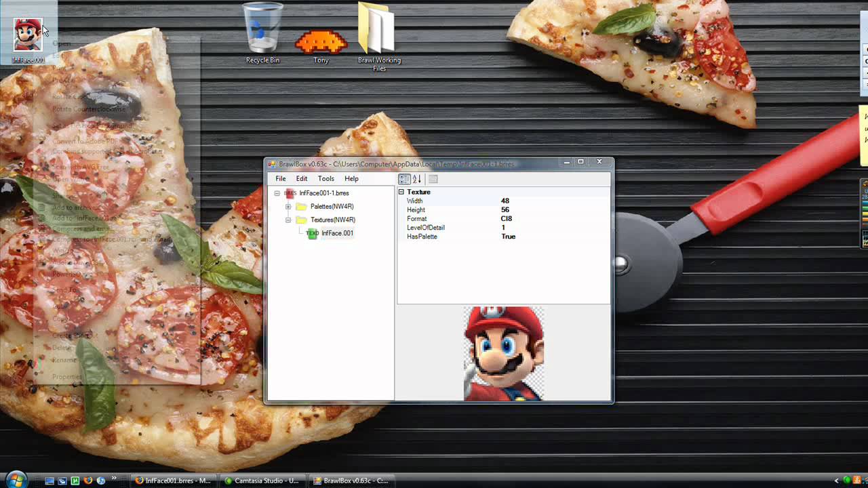Open the Help menu in BrawlBox
Image resolution: width=868 pixels, height=488 pixels.
coord(351,179)
